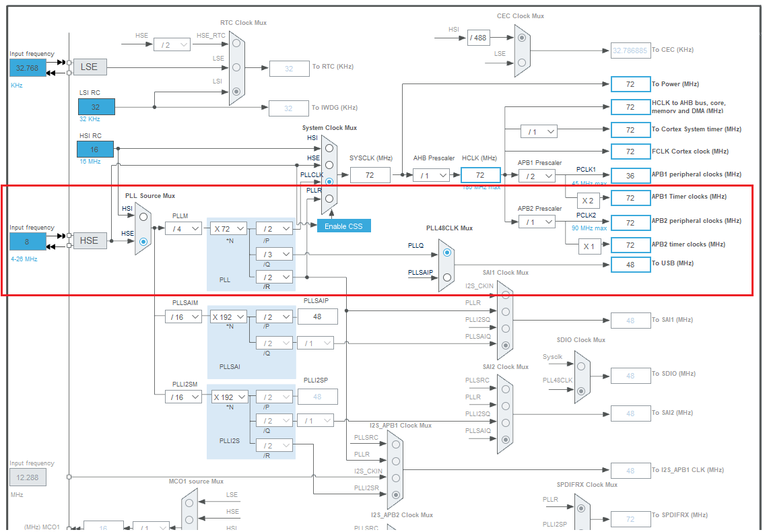Click the I2S input frequency 12.288 field
This screenshot has width=767, height=532.
(28, 477)
